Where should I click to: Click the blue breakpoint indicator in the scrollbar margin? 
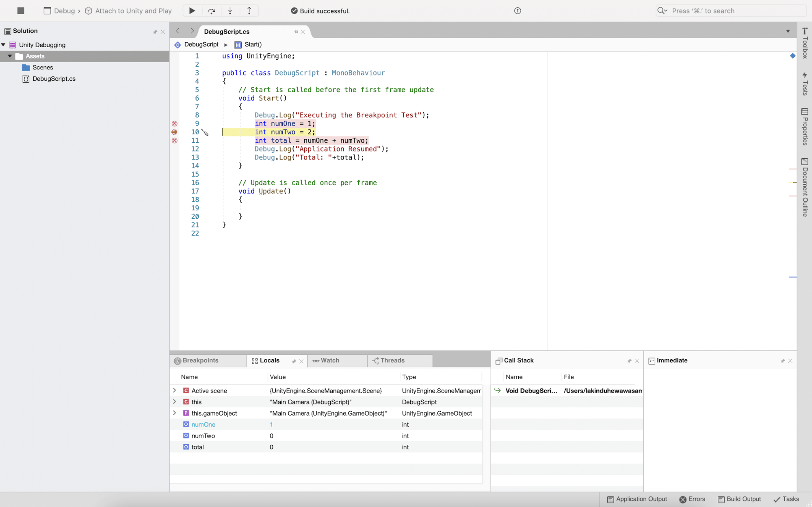click(x=792, y=56)
